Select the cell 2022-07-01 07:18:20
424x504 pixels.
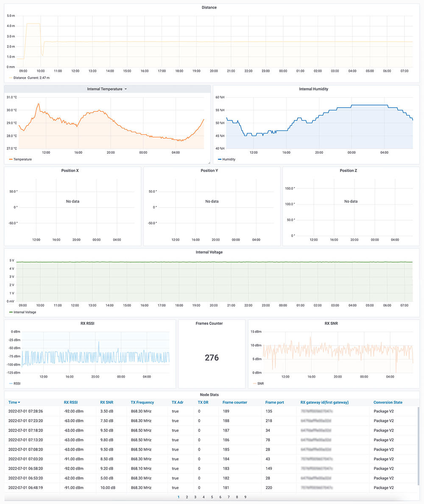[x=25, y=430]
